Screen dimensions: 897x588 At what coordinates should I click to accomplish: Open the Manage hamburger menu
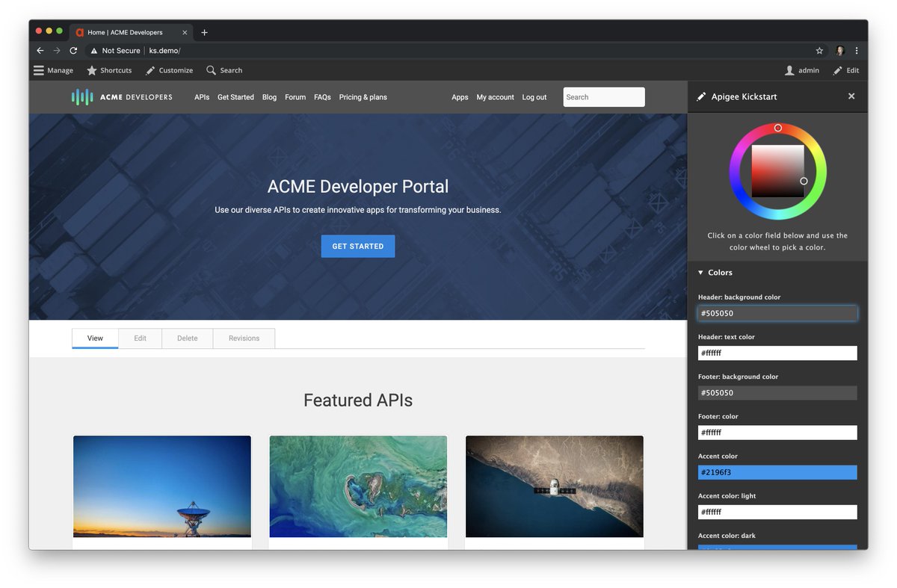(x=53, y=70)
